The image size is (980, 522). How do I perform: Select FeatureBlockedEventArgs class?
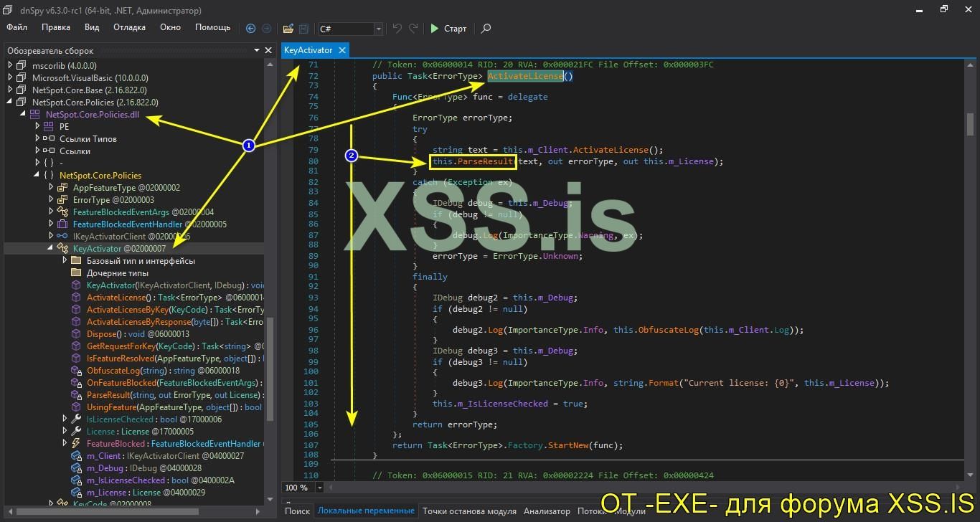pyautogui.click(x=143, y=212)
